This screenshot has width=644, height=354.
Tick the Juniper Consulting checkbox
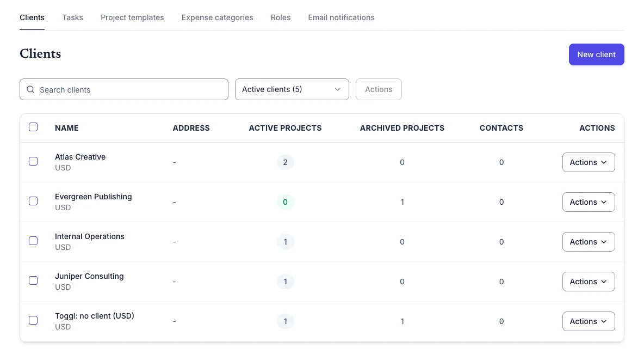[x=33, y=280]
